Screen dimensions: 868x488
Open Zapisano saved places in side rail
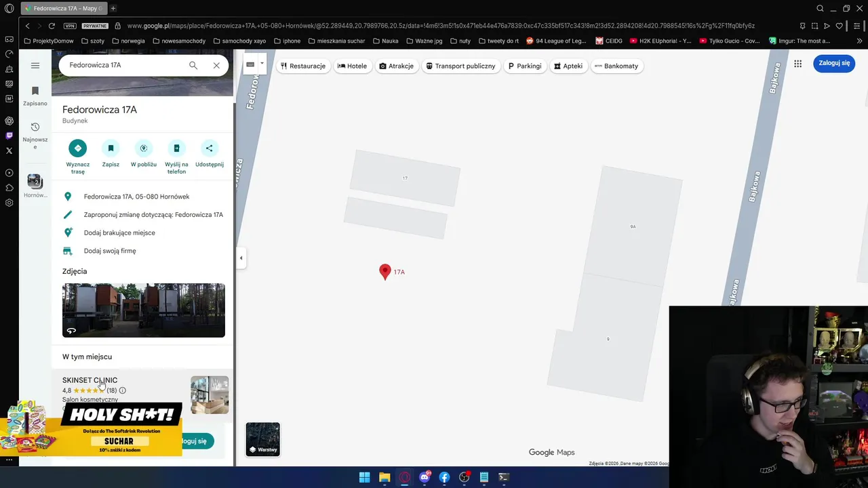pos(35,96)
